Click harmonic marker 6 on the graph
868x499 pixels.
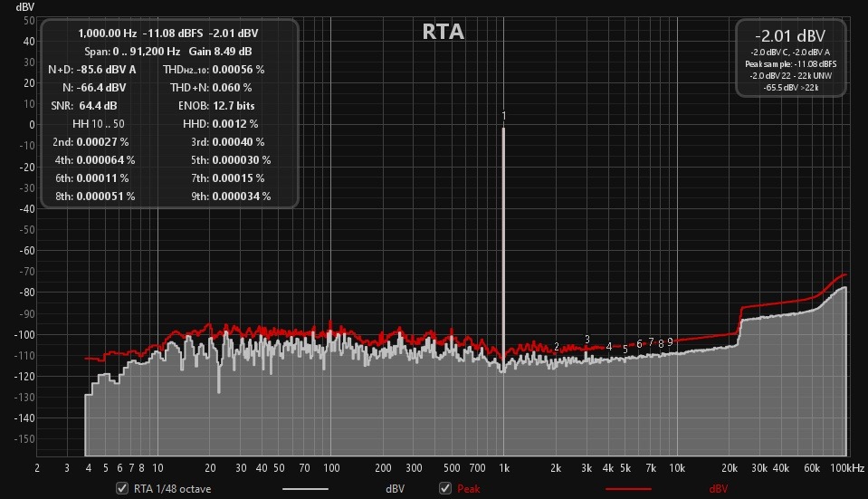[639, 344]
